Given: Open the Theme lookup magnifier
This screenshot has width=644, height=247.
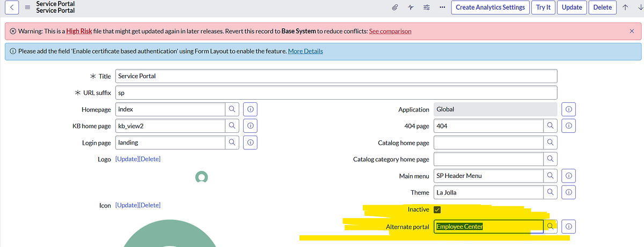Looking at the screenshot, I should [x=550, y=192].
